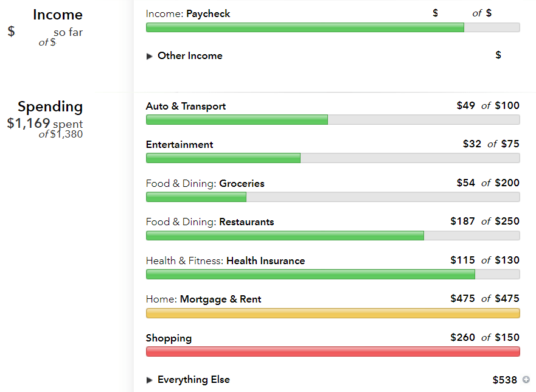Viewport: 536px width, 392px height.
Task: Open the Auto & Transport category label
Action: [186, 106]
